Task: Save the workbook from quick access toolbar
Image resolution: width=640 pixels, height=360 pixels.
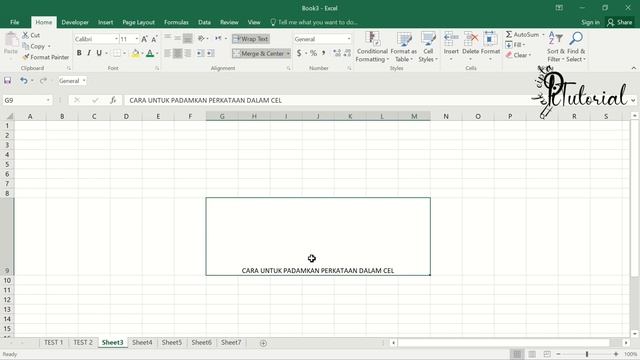Action: click(x=8, y=80)
